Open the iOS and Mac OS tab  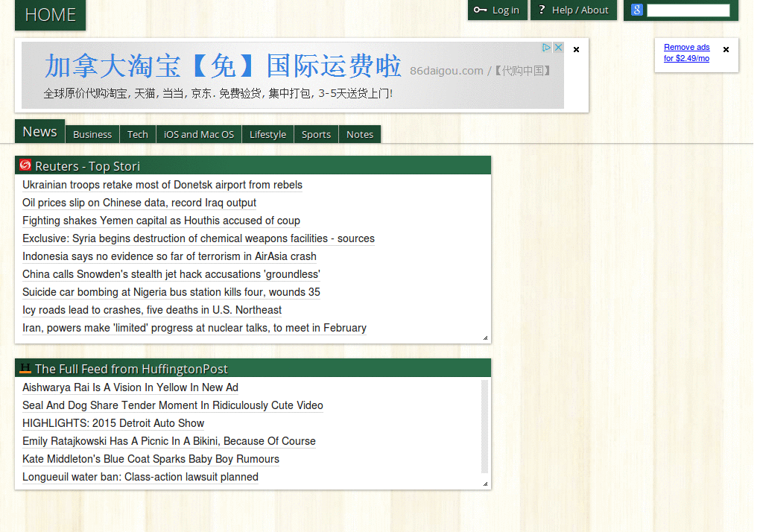pyautogui.click(x=199, y=134)
